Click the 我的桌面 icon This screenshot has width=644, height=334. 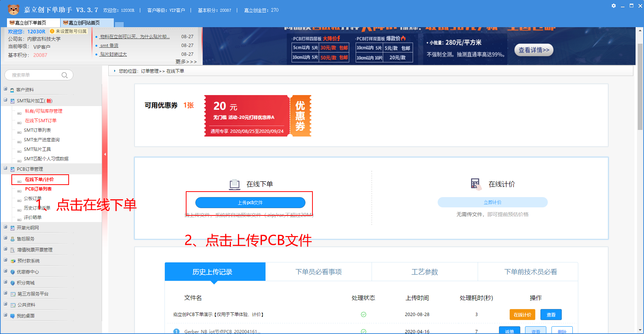coord(12,316)
